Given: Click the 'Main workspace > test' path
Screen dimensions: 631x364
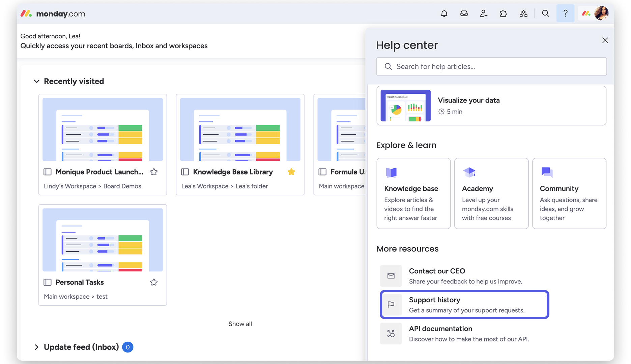Looking at the screenshot, I should [76, 297].
